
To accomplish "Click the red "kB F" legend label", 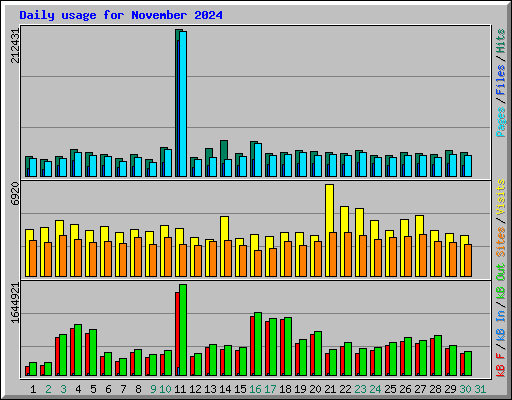I will 501,365.
